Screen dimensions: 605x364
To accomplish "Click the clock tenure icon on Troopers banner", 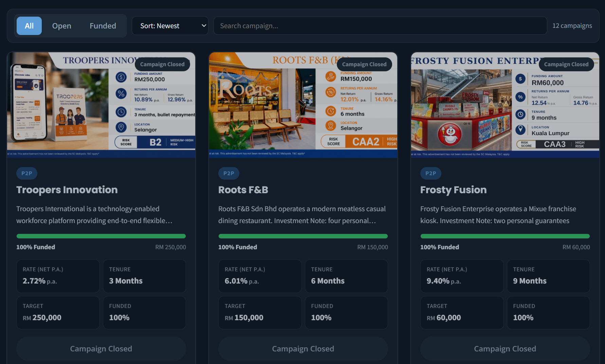I will pyautogui.click(x=121, y=112).
